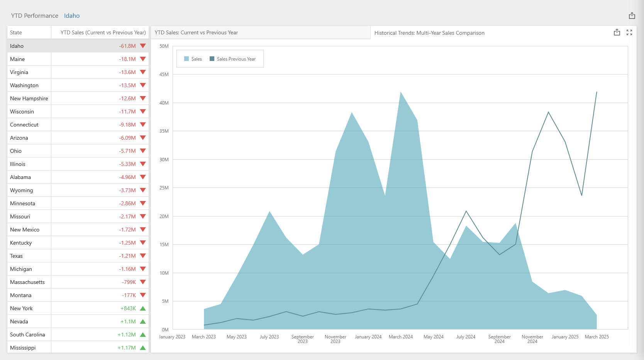Sort by the State column header

point(16,32)
